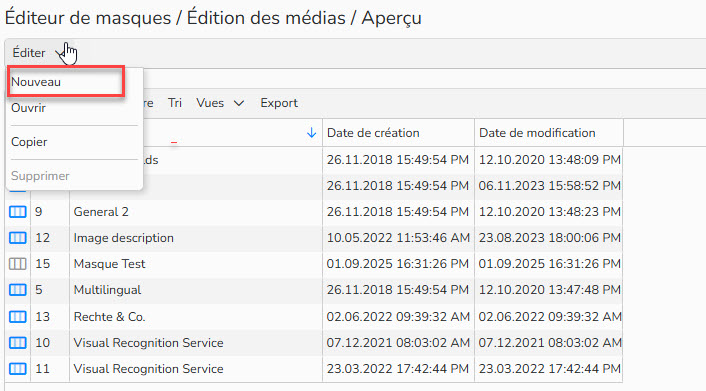Select the Multilingual mask name
Viewport: 706px width, 391px height.
coord(107,290)
